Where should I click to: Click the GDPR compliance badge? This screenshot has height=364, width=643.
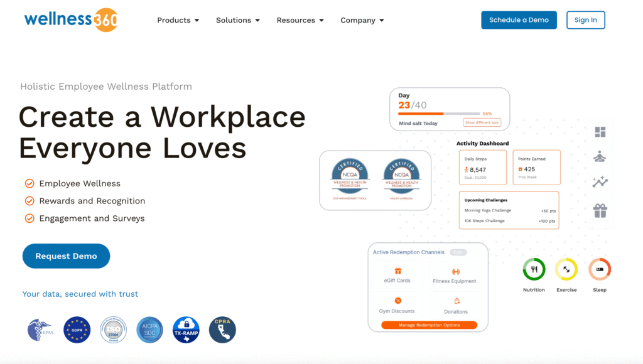(x=77, y=329)
